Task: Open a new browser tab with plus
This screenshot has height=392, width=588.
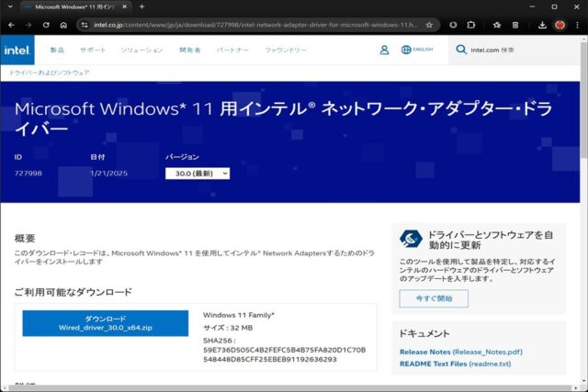Action: pyautogui.click(x=141, y=6)
